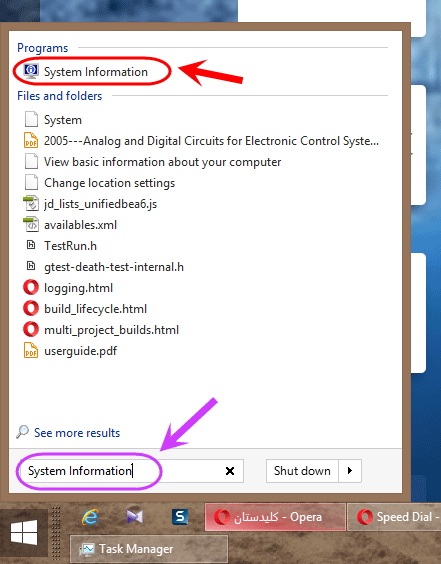Select the Programs group header
Screen dimensions: 441x564
(42, 48)
